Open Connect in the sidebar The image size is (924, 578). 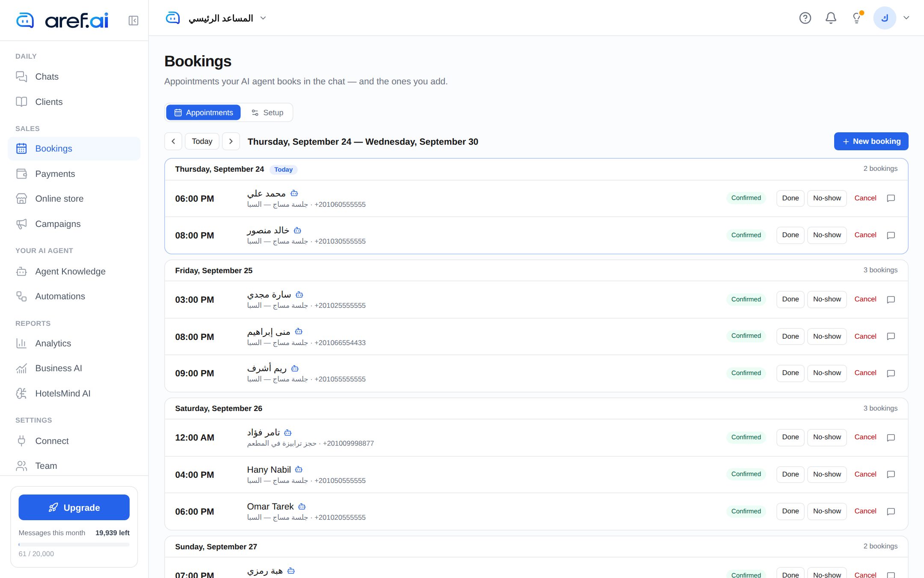click(74, 441)
